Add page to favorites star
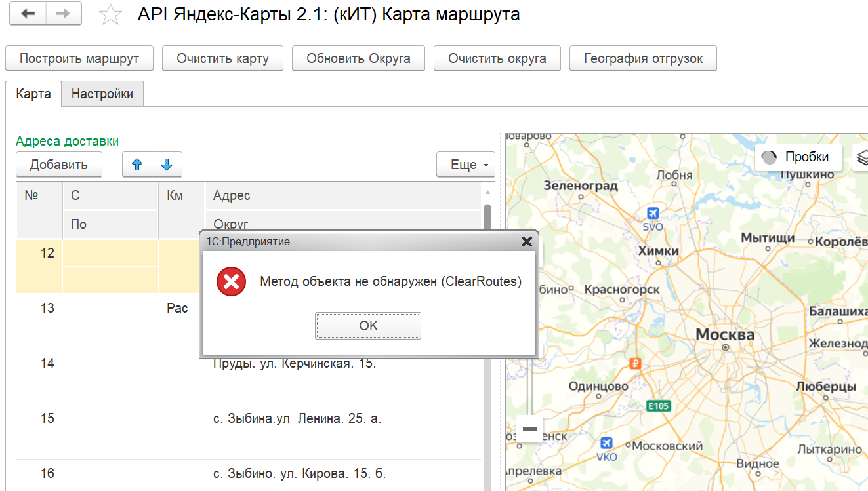Screen dimensions: 868x491 click(110, 14)
